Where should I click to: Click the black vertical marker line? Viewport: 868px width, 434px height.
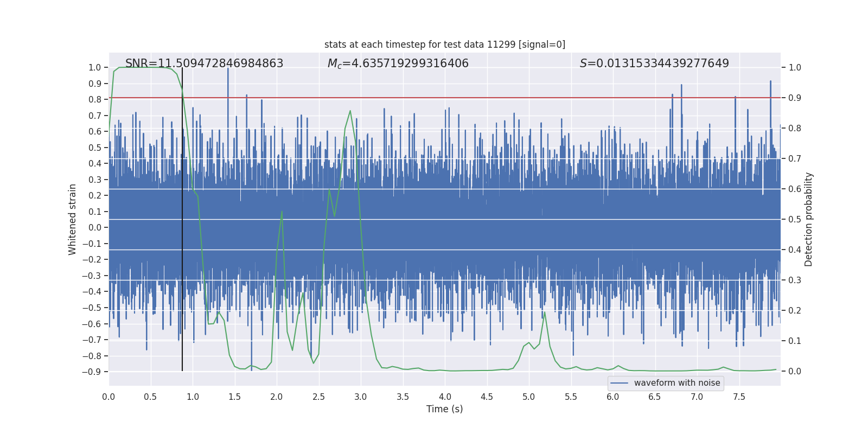point(182,219)
